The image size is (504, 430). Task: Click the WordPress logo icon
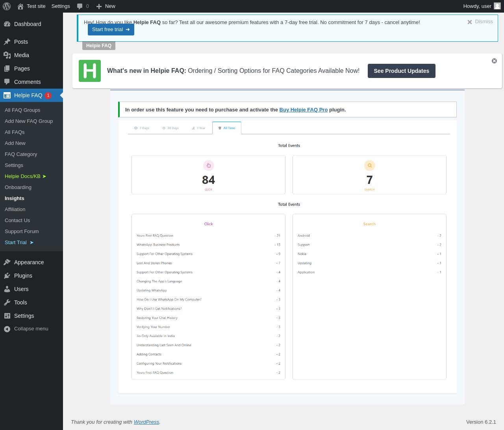pyautogui.click(x=7, y=6)
